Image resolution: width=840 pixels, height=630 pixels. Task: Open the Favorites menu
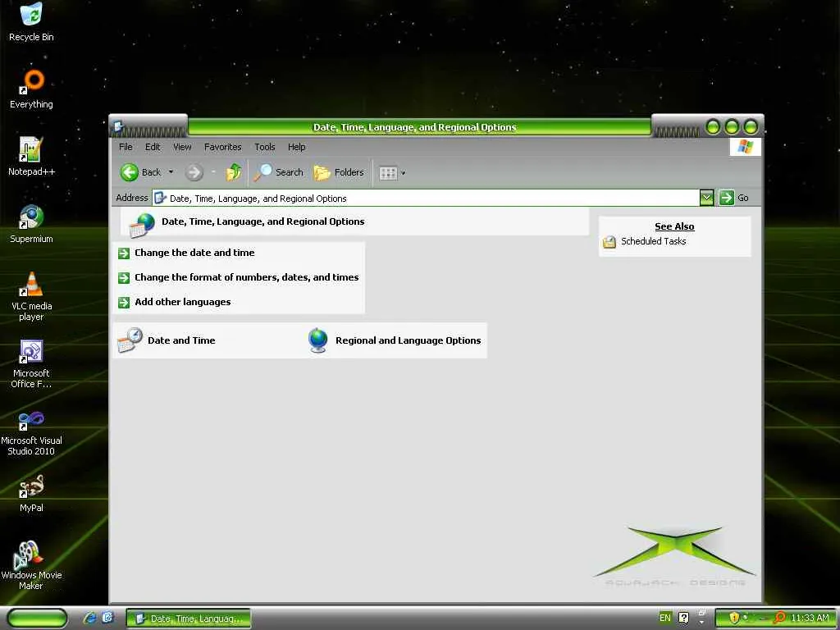[223, 147]
